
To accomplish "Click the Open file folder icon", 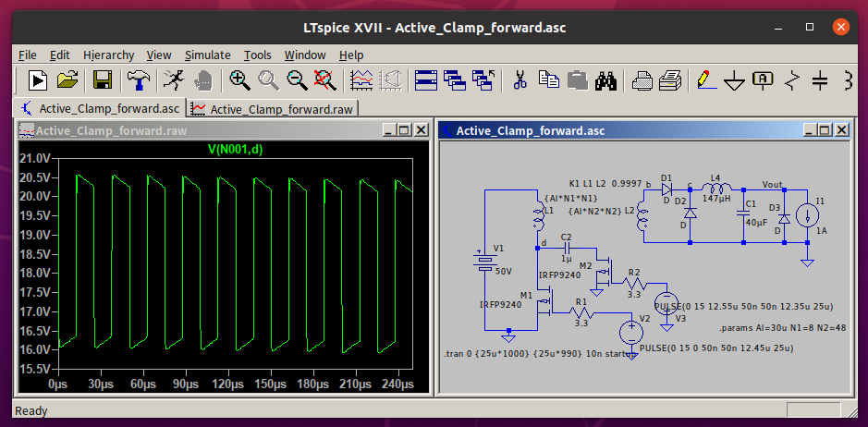I will coord(67,80).
